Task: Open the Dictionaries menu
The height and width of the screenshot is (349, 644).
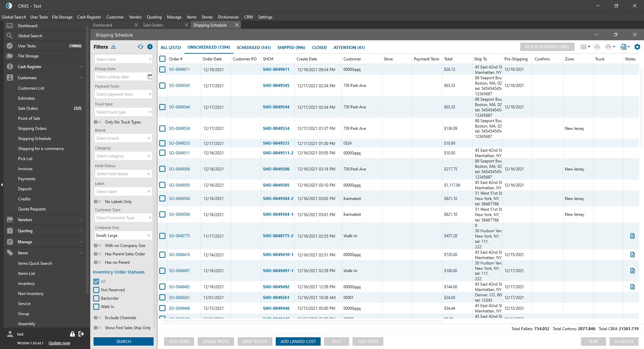Action: pos(228,17)
